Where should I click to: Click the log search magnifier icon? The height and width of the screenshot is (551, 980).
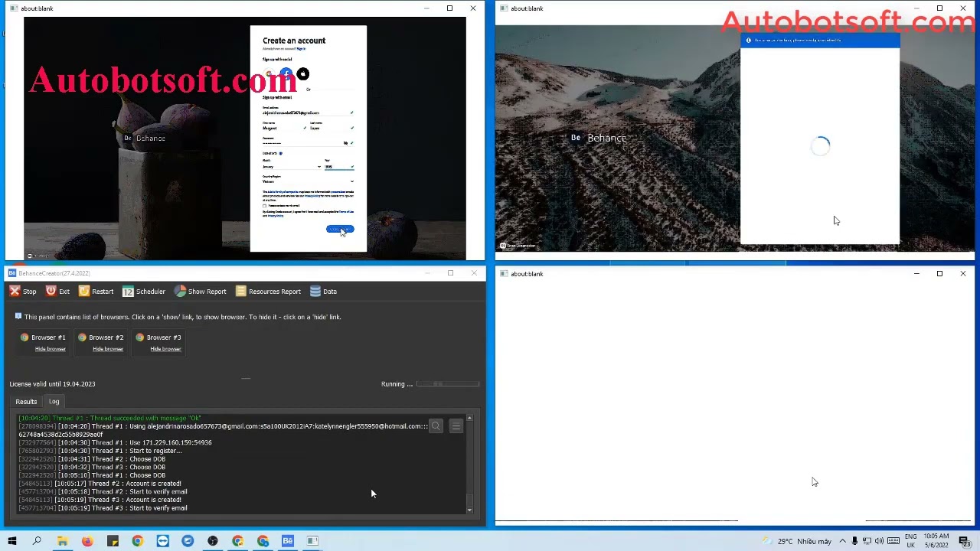click(x=436, y=426)
